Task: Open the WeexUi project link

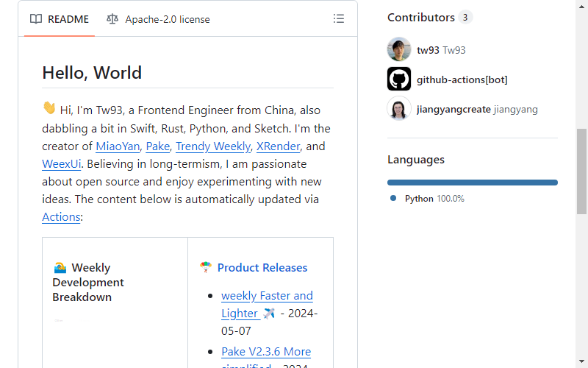Action: [x=62, y=163]
